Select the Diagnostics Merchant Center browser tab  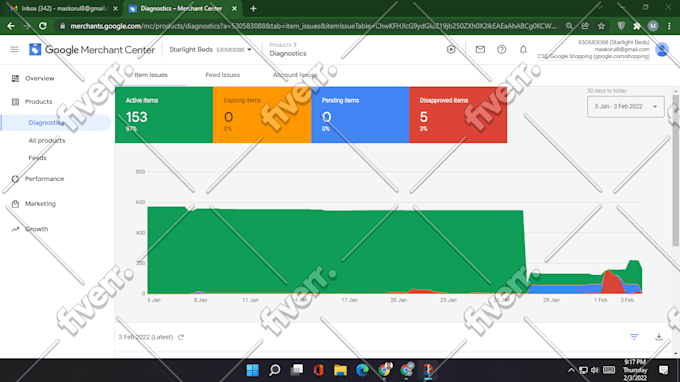[182, 8]
